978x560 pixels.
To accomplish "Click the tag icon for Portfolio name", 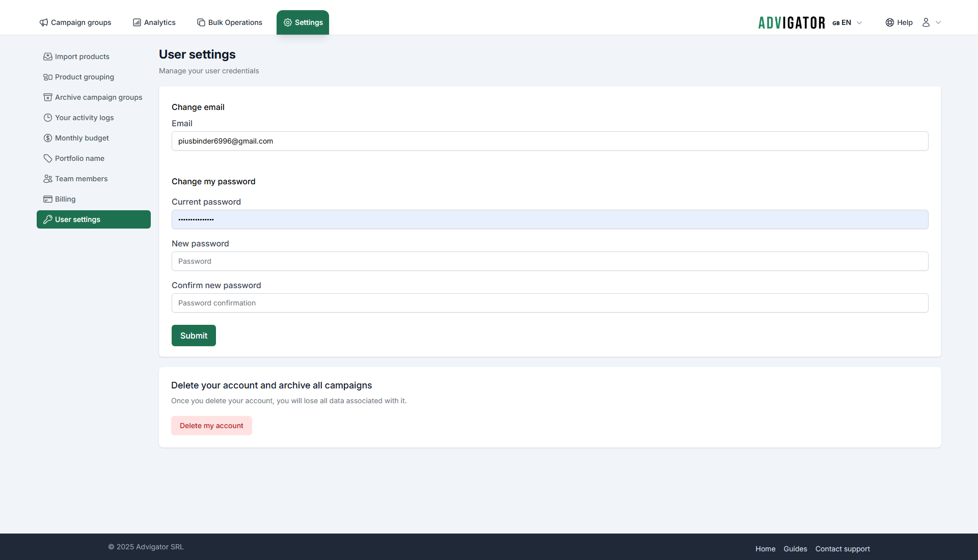I will coord(47,158).
